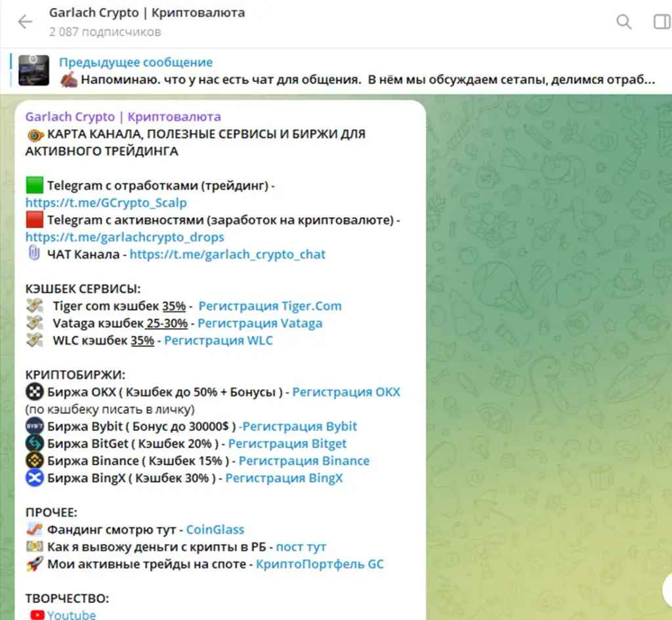The width and height of the screenshot is (672, 620).
Task: Open 'КриптоПортфель GC' link
Action: tap(320, 564)
